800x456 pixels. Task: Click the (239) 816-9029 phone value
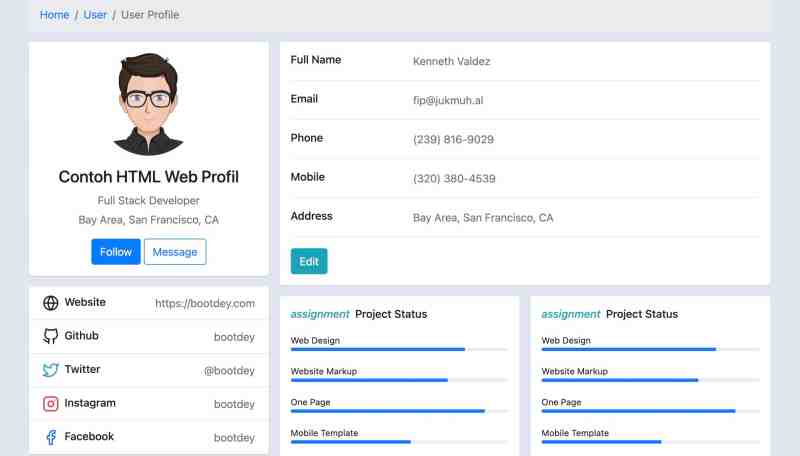pos(454,139)
